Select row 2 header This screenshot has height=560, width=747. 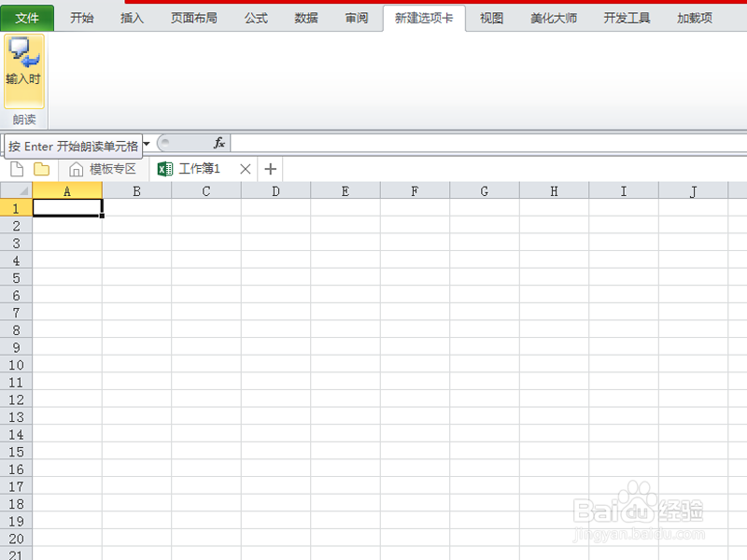pos(16,226)
